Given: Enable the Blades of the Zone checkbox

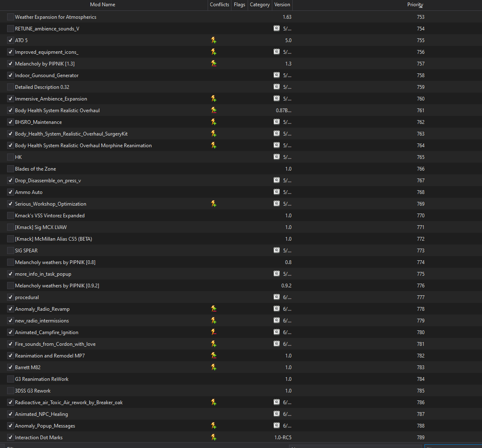Looking at the screenshot, I should [10, 169].
